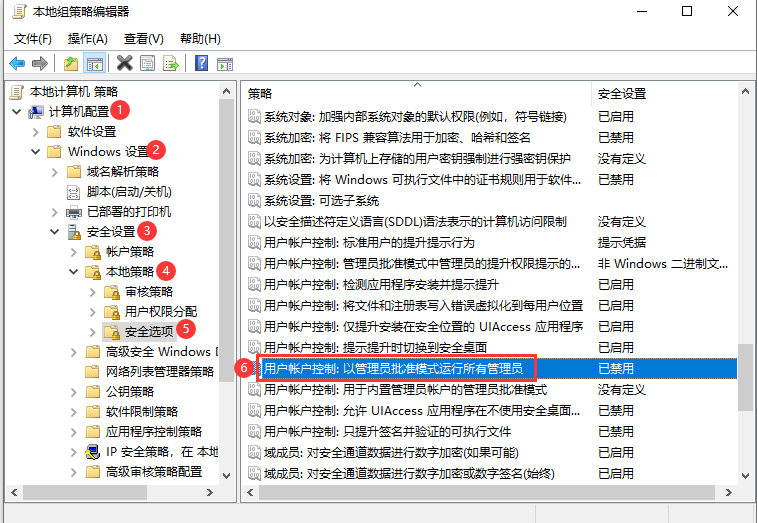Click policy list vertical scroll down arrow
This screenshot has height=523, width=757.
tap(745, 475)
